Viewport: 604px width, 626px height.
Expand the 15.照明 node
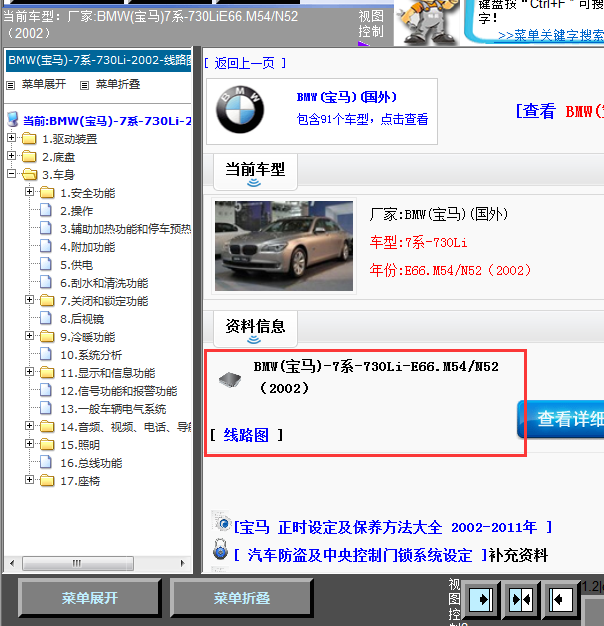pos(29,444)
